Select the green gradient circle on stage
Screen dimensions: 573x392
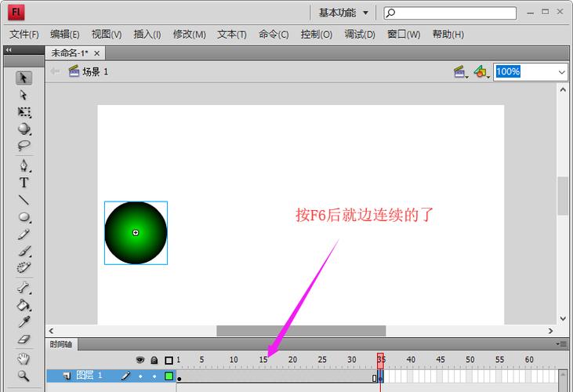click(136, 233)
